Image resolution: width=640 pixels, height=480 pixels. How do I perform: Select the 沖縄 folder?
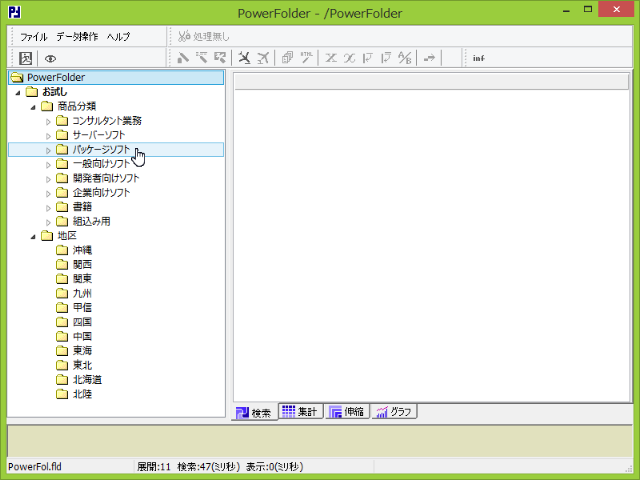82,250
